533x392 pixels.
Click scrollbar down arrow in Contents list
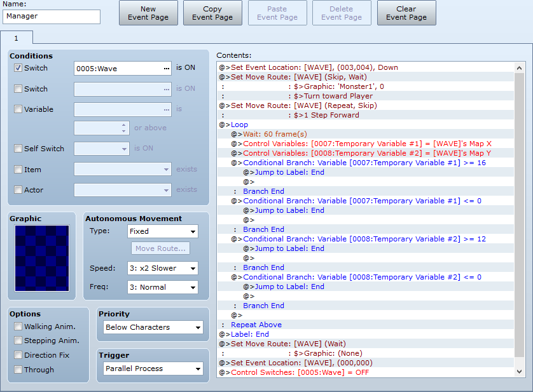pyautogui.click(x=520, y=372)
